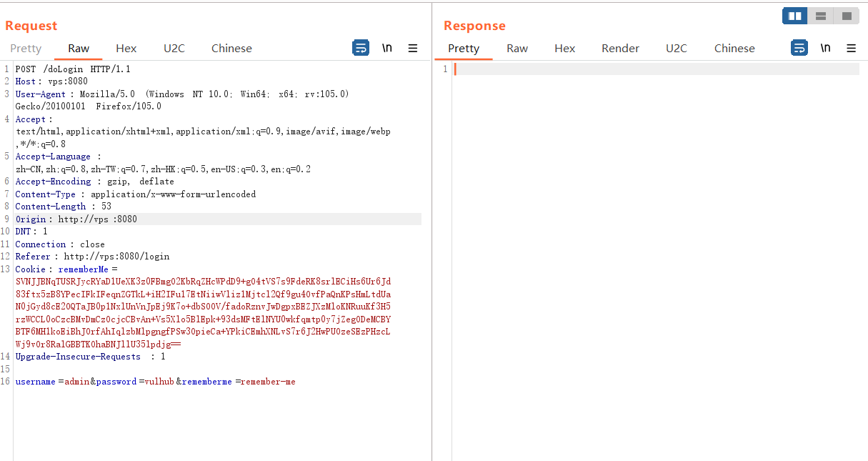868x461 pixels.
Task: Click the 'POST /doLogin HTTP/1.1' request line
Action: (73, 69)
